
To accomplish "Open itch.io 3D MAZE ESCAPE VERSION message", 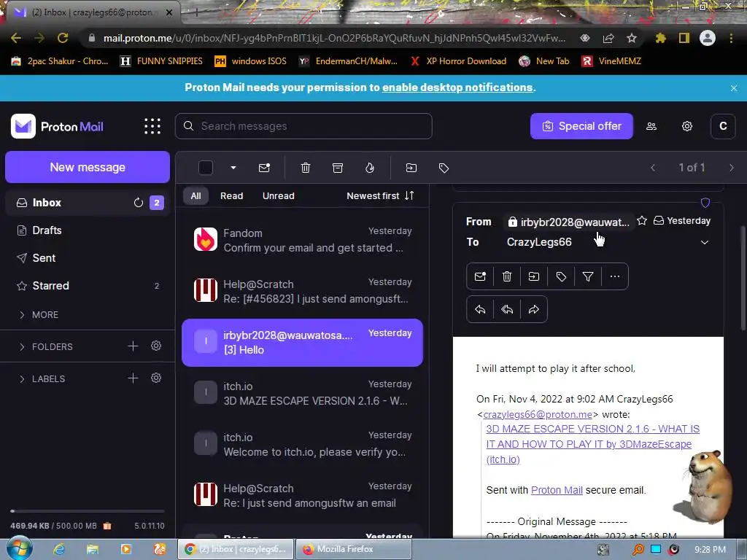I will click(x=302, y=393).
